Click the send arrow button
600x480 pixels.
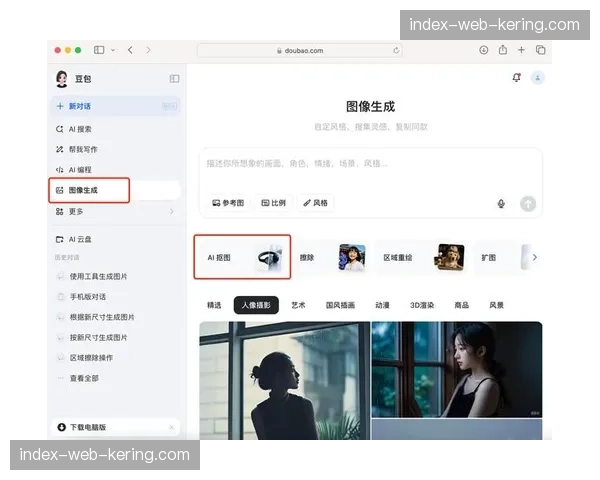(x=528, y=204)
